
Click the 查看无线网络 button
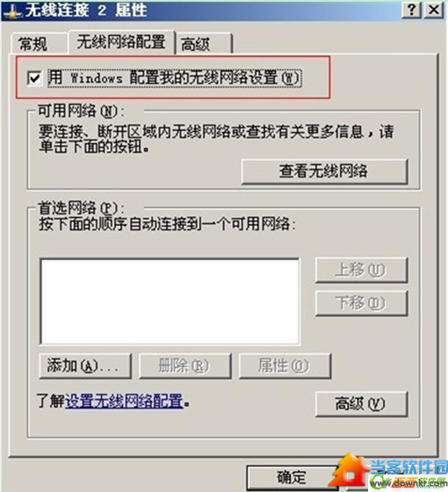(x=324, y=171)
